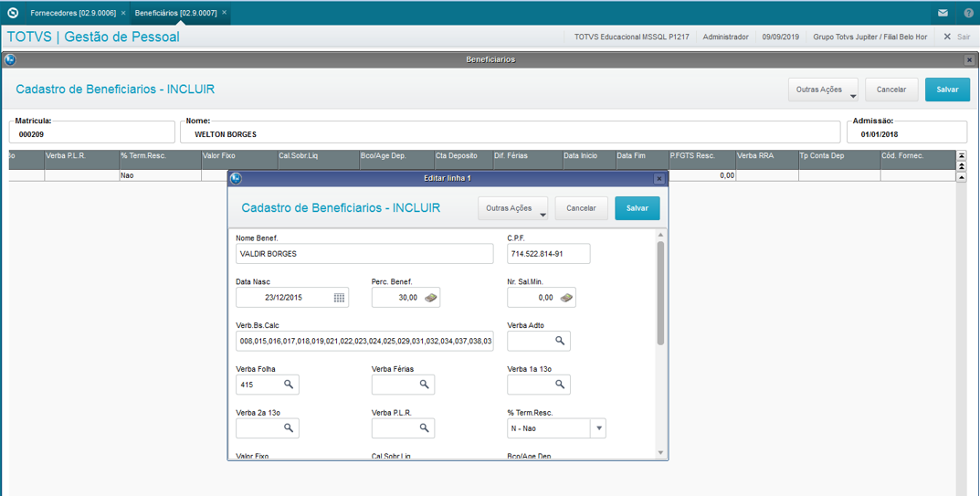Click the Bco/Age Dep. column header
Viewport: 980px width, 496px height.
396,160
